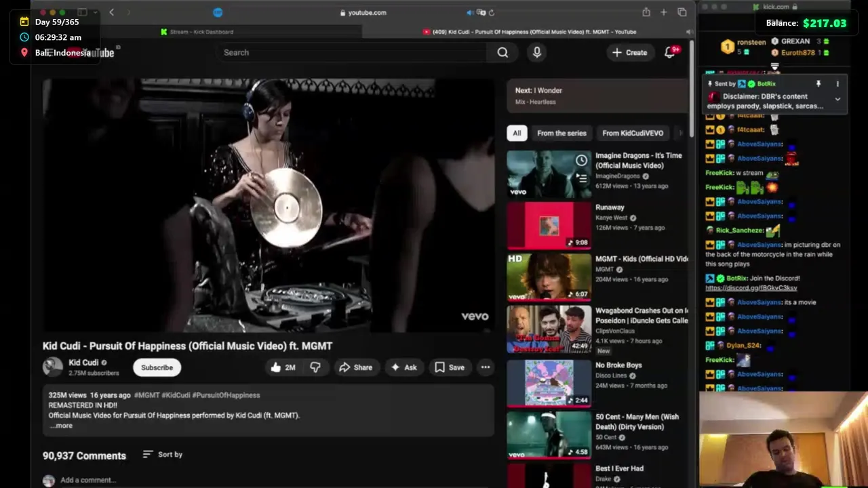This screenshot has height=488, width=868.
Task: Unpin the BotRix pinned message in Kick chat
Action: pos(818,84)
